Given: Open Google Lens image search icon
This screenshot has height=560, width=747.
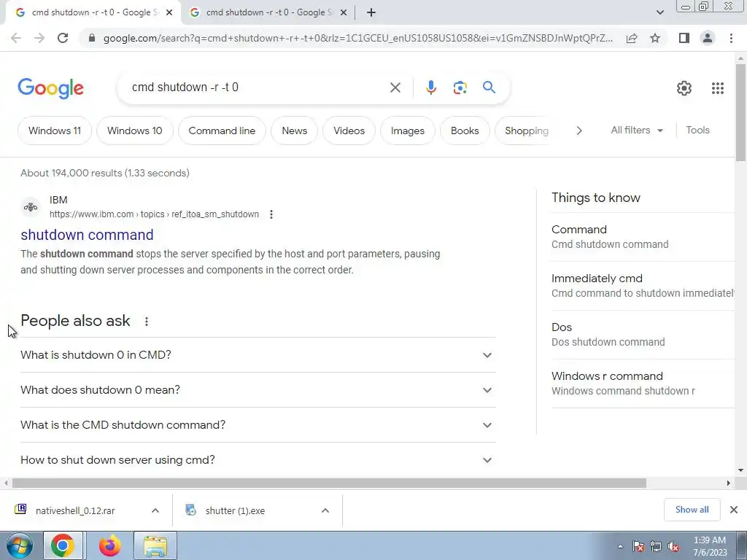Looking at the screenshot, I should [460, 87].
